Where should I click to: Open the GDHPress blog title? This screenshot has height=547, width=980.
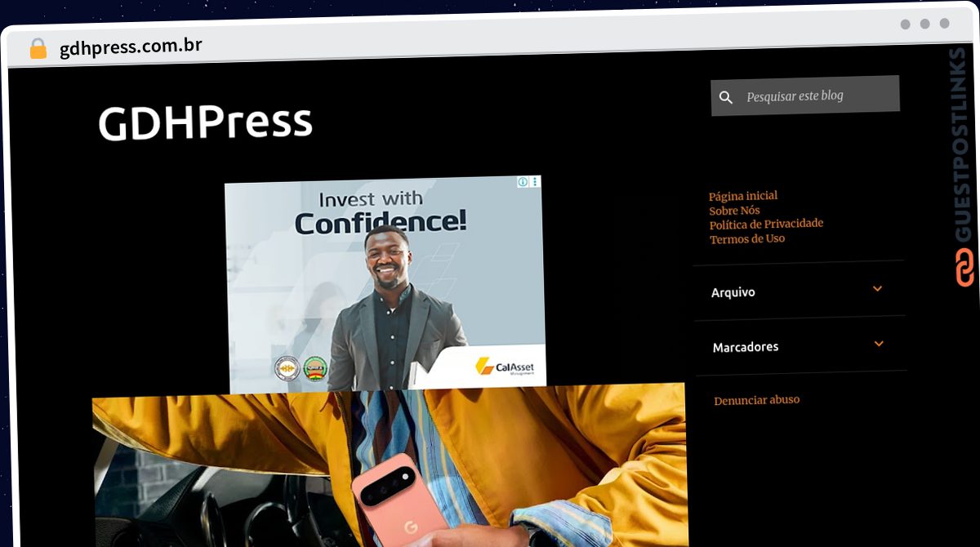tap(205, 122)
